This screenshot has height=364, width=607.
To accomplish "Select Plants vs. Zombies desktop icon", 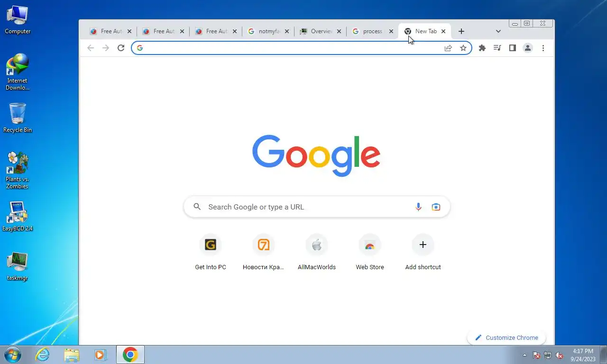I will click(18, 171).
